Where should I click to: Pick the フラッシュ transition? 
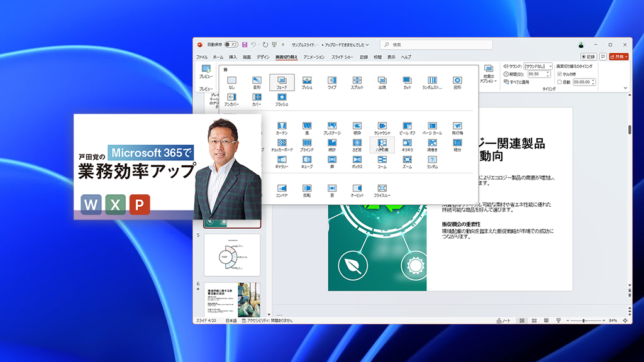(x=282, y=99)
